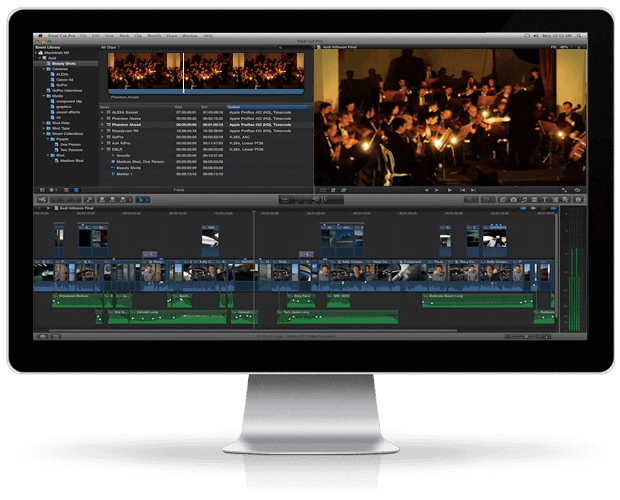The width and height of the screenshot is (620, 500).
Task: Click the timeline playhead marker
Action: coord(254,213)
